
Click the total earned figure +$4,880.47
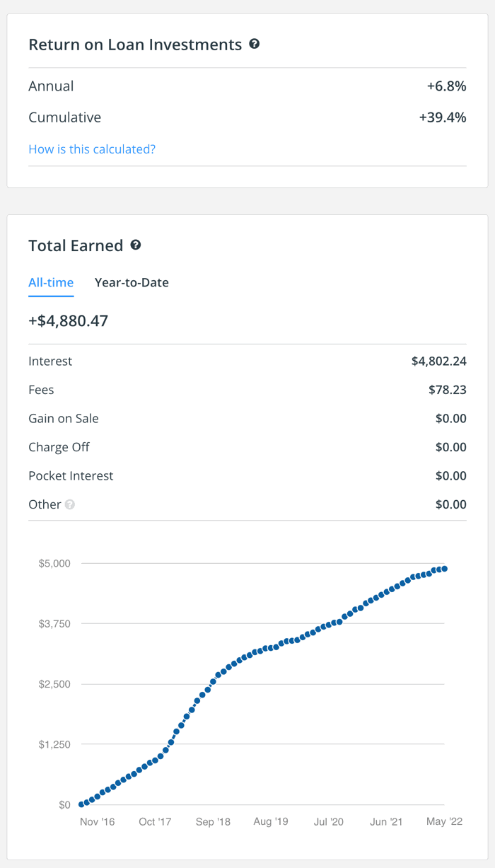coord(68,320)
